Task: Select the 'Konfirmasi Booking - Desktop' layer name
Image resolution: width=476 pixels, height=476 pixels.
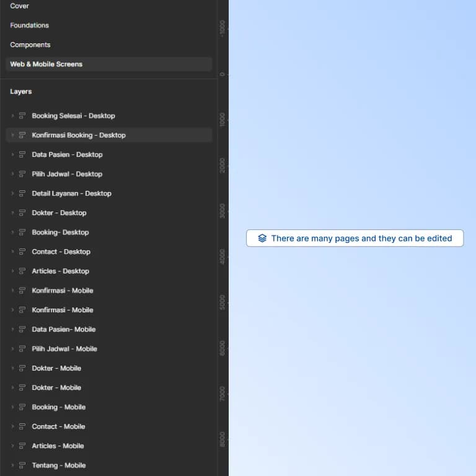Action: 79,135
